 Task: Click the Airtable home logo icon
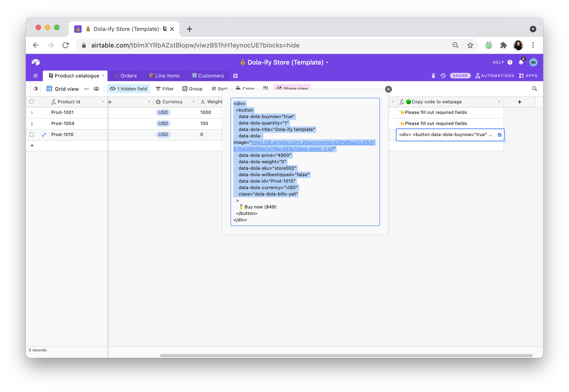click(36, 62)
